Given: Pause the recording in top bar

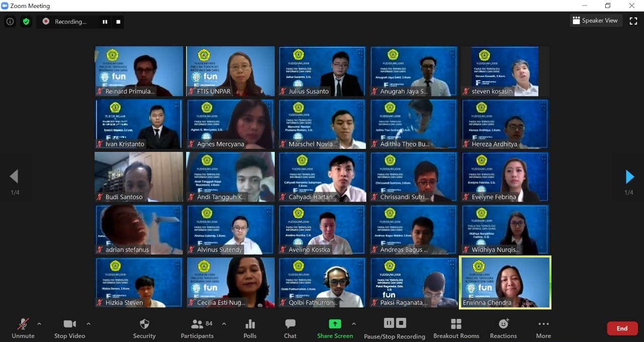Looking at the screenshot, I should pyautogui.click(x=105, y=22).
